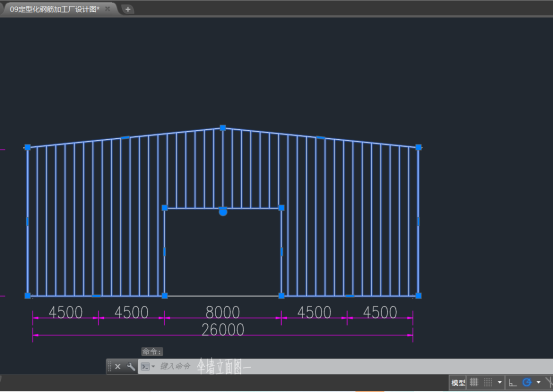
Task: Click door opening bottom-right grip
Action: coord(282,296)
